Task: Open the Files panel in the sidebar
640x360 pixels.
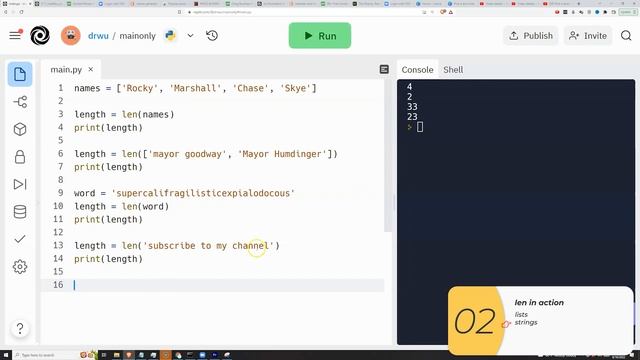Action: pyautogui.click(x=20, y=74)
